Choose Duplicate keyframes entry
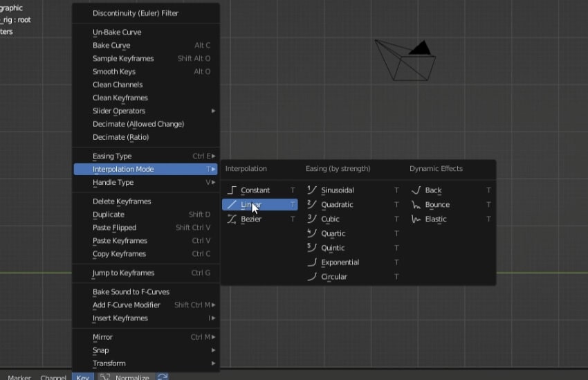Image resolution: width=588 pixels, height=380 pixels. [146, 215]
